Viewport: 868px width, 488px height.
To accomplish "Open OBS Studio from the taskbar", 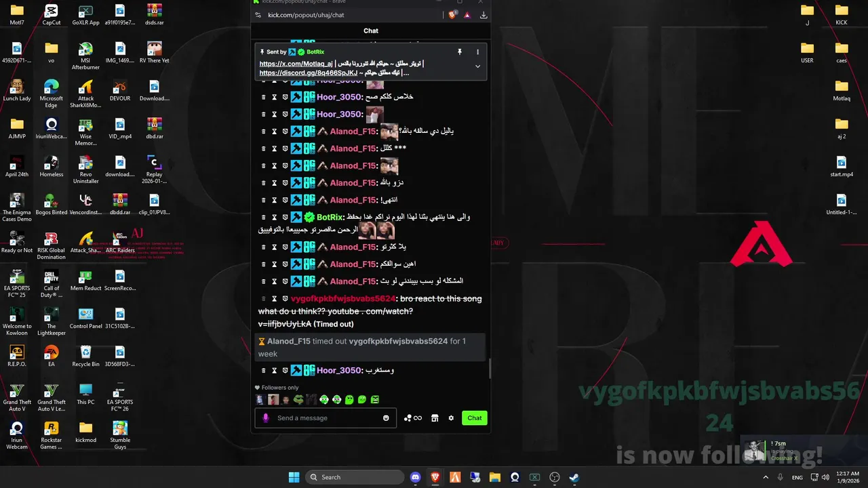I will [554, 477].
